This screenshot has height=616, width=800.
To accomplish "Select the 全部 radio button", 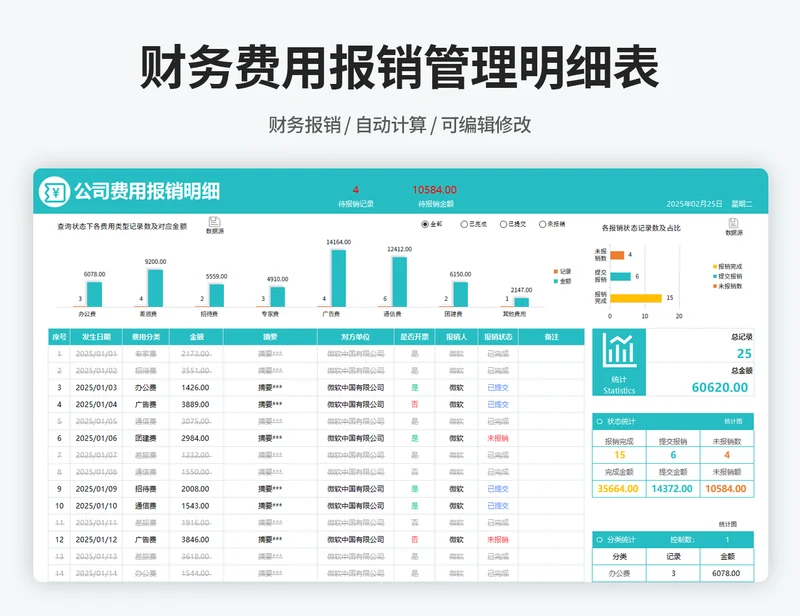I will tap(424, 224).
